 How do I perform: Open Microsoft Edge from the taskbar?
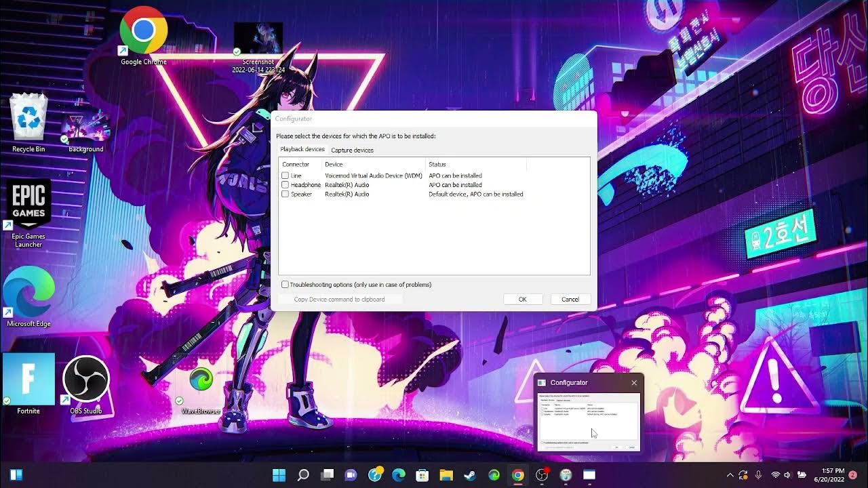click(x=399, y=475)
